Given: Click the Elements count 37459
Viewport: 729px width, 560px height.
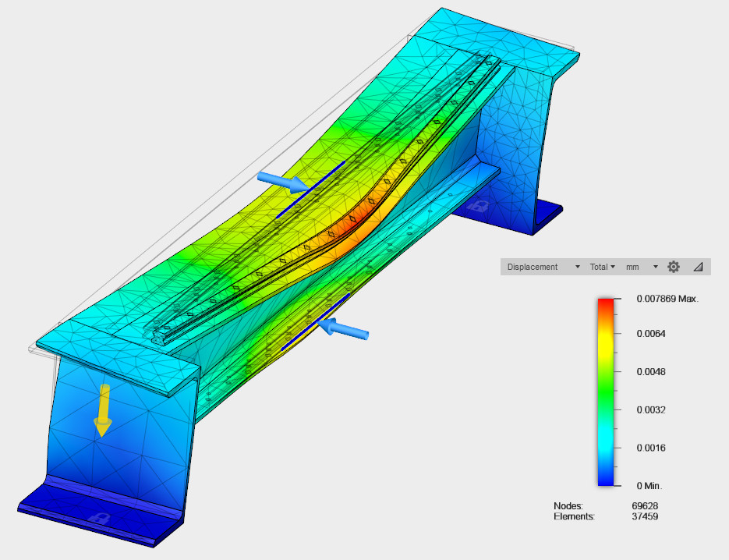Looking at the screenshot, I should point(645,516).
